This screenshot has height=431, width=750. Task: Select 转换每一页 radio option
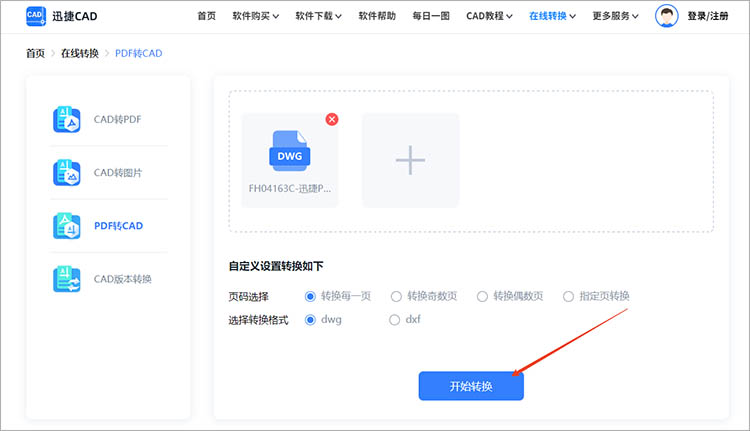point(310,297)
